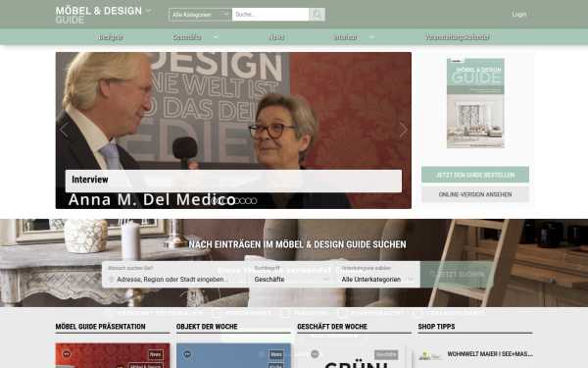Image resolution: width=588 pixels, height=368 pixels.
Task: Open the Möbel & Design Guide cover thumbnail
Action: (x=475, y=103)
